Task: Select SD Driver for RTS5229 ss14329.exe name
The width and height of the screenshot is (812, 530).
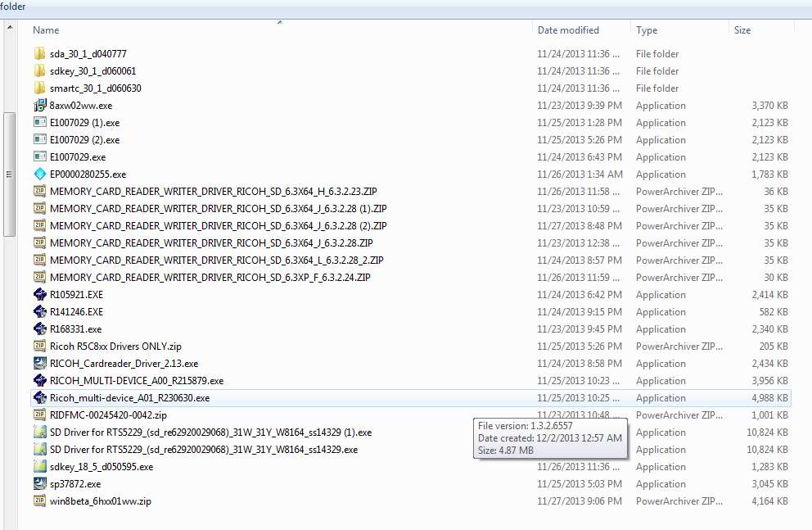Action: coord(204,449)
